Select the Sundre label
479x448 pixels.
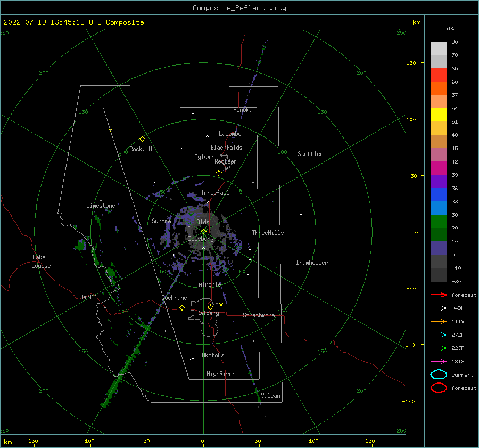tap(161, 221)
